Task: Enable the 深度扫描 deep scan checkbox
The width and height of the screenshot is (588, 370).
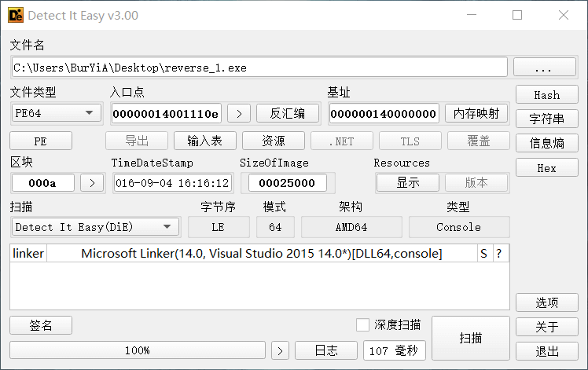Action: (x=362, y=324)
